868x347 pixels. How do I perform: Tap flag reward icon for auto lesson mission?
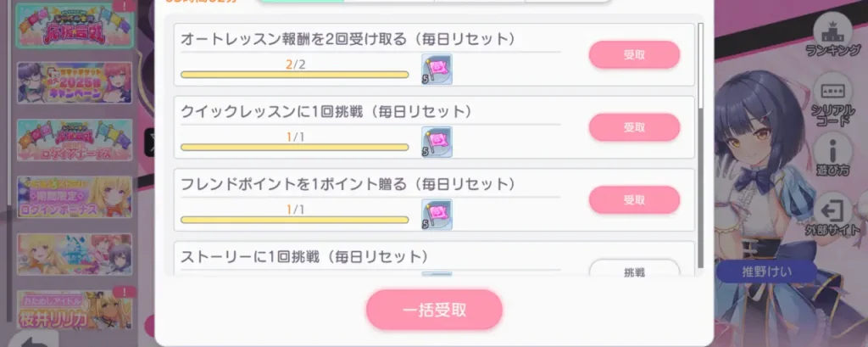[437, 69]
